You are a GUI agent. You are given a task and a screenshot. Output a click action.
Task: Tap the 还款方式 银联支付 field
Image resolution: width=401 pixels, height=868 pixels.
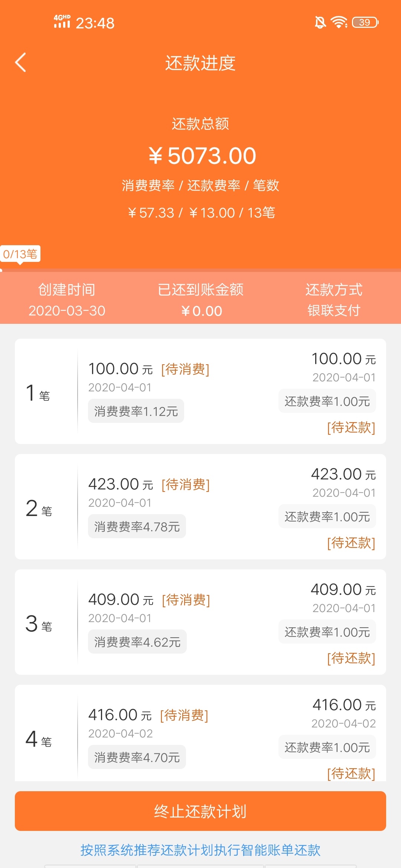334,300
